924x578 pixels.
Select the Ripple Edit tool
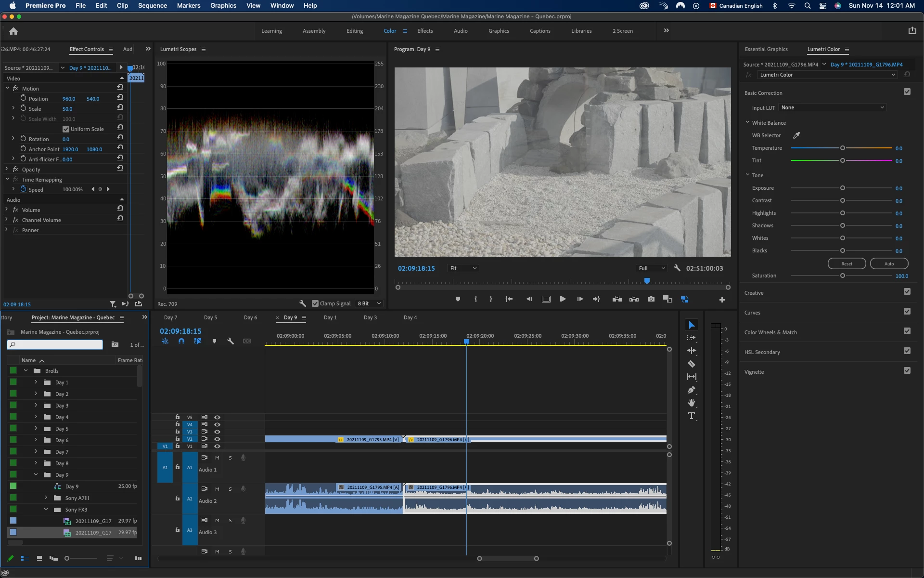pos(692,351)
